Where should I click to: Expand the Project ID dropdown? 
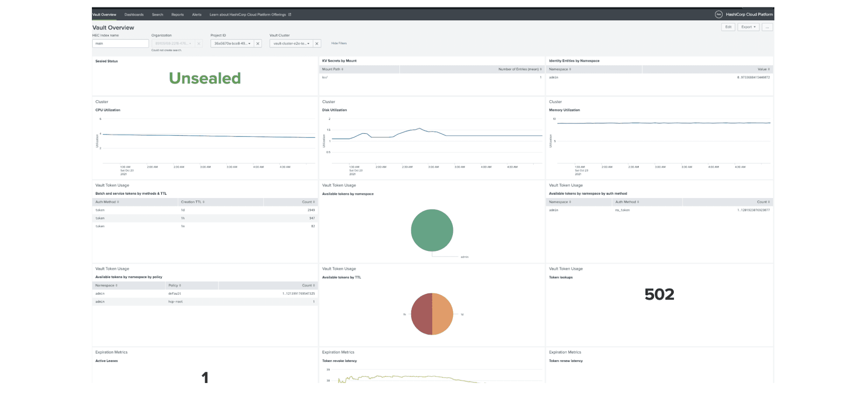pos(232,44)
